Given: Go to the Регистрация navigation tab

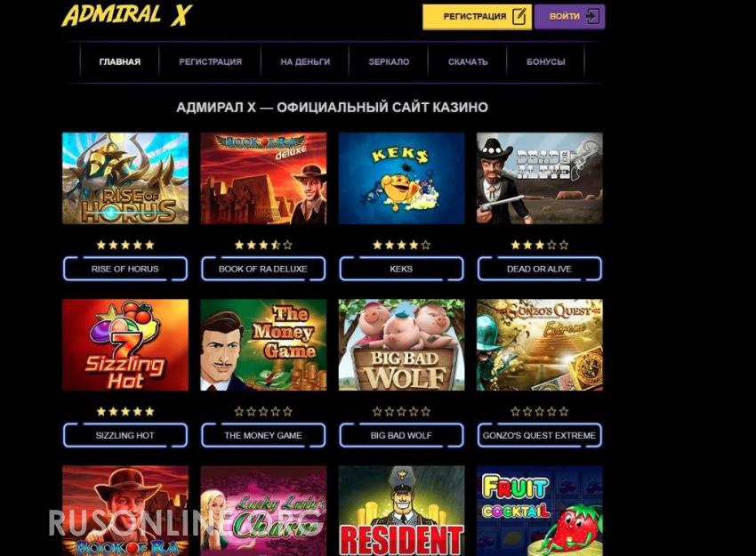Looking at the screenshot, I should click(x=210, y=61).
